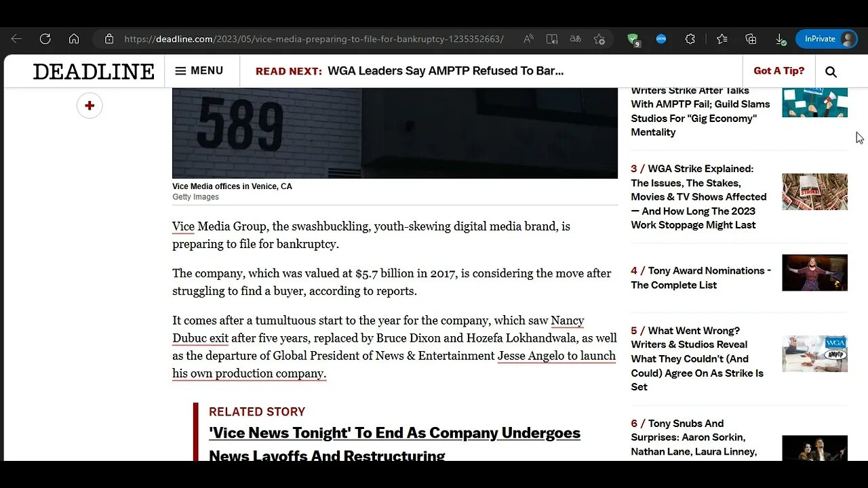Open the hamburger MENU button
Screen dimensions: 868x488
pyautogui.click(x=199, y=70)
